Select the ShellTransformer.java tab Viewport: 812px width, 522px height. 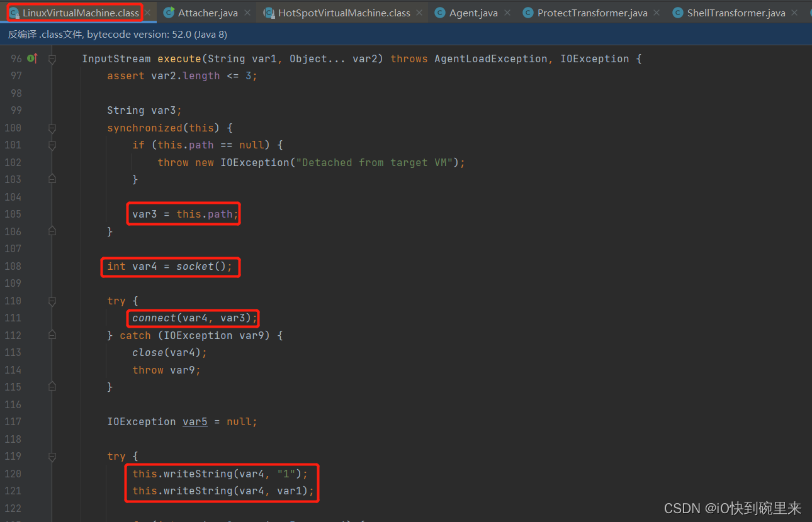tap(736, 13)
